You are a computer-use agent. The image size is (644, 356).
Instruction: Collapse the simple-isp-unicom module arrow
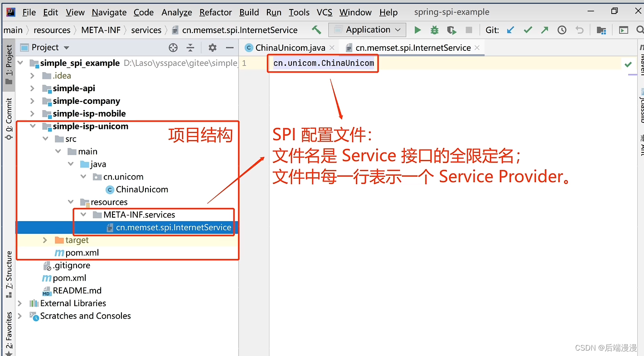pyautogui.click(x=33, y=127)
